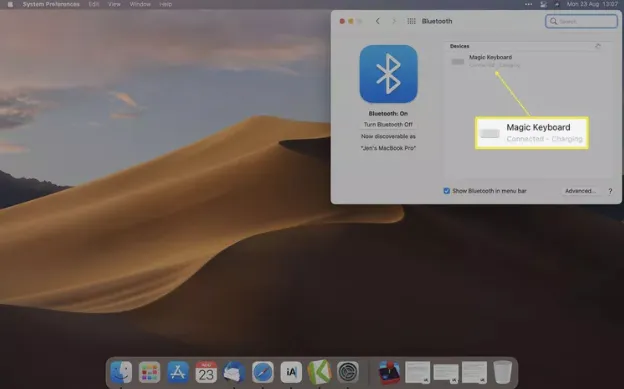Open Calendar showing 23 in the Dock
Image resolution: width=624 pixels, height=389 pixels.
(x=206, y=372)
